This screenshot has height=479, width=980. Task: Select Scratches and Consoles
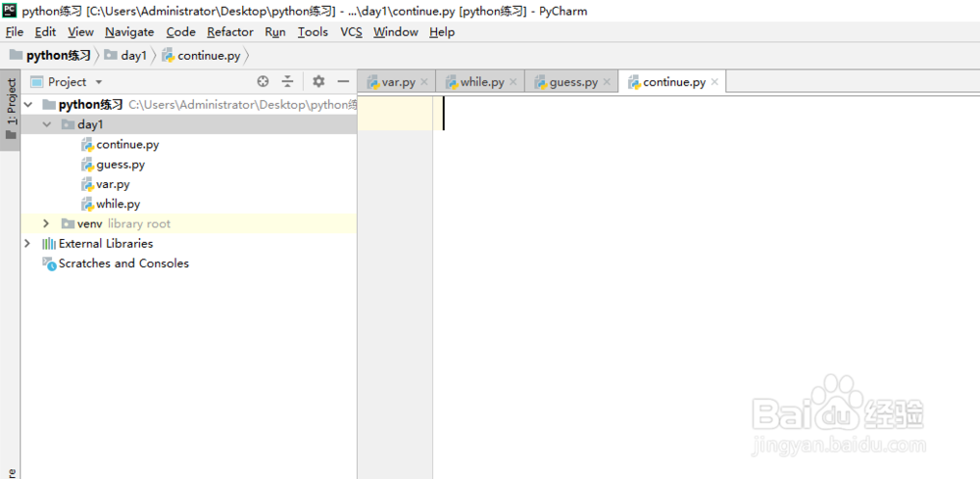tap(189, 263)
